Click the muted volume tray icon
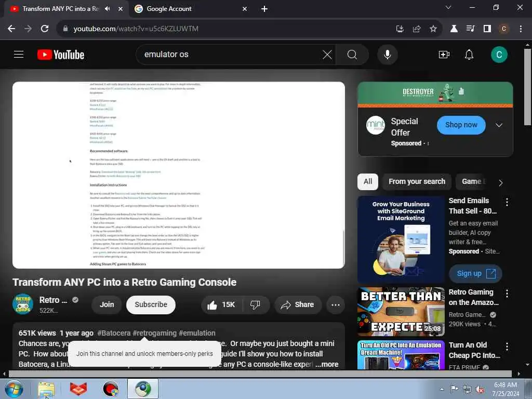Image resolution: width=532 pixels, height=399 pixels. (x=480, y=390)
